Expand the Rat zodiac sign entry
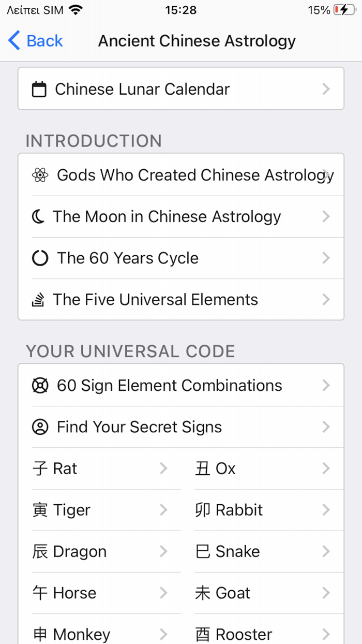 (x=164, y=469)
